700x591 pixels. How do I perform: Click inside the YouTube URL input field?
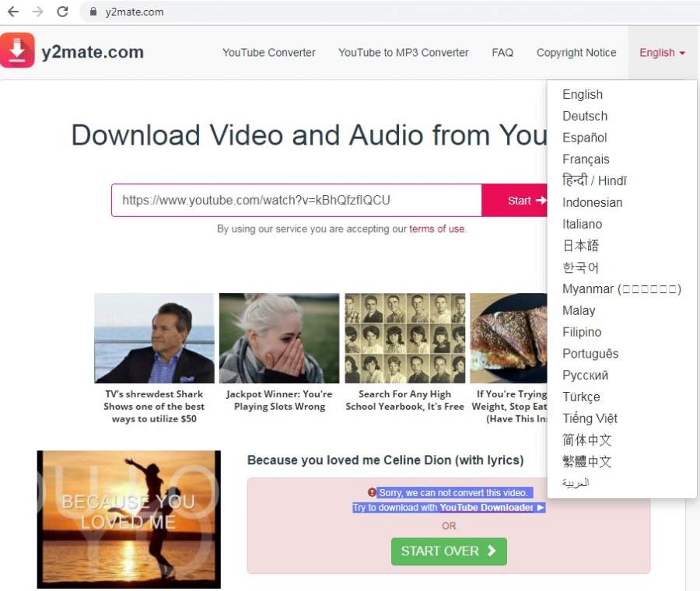coord(296,201)
